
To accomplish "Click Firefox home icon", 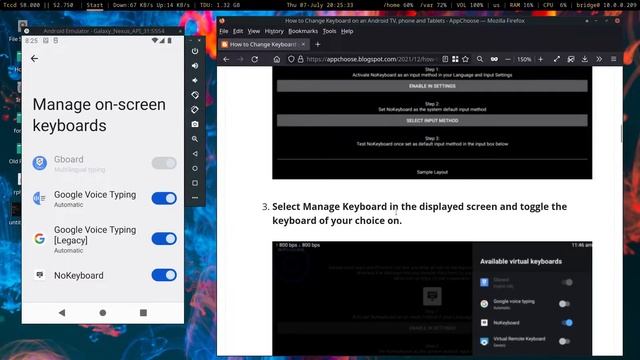I will [277, 59].
